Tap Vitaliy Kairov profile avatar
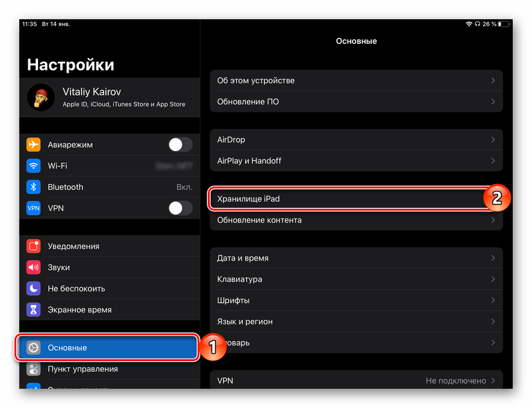 click(41, 97)
